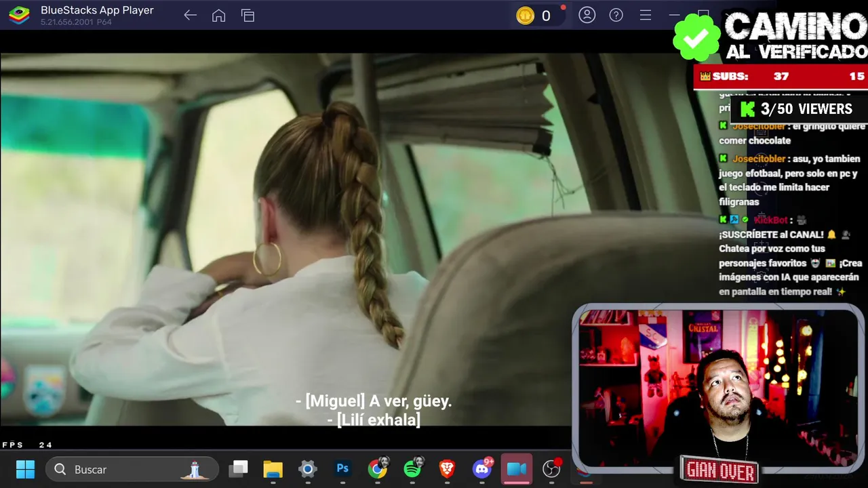868x488 pixels.
Task: Open BlueStacks home screen icon
Action: pyautogui.click(x=218, y=15)
